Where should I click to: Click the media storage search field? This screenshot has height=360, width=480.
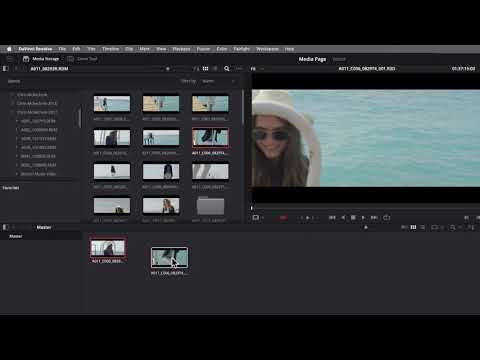pos(90,81)
